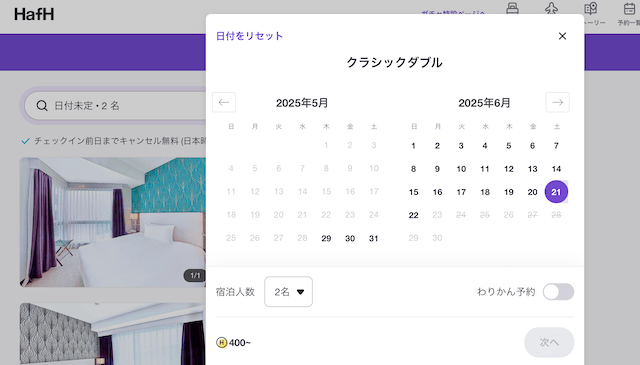Select June 14 in calendar

pyautogui.click(x=556, y=169)
